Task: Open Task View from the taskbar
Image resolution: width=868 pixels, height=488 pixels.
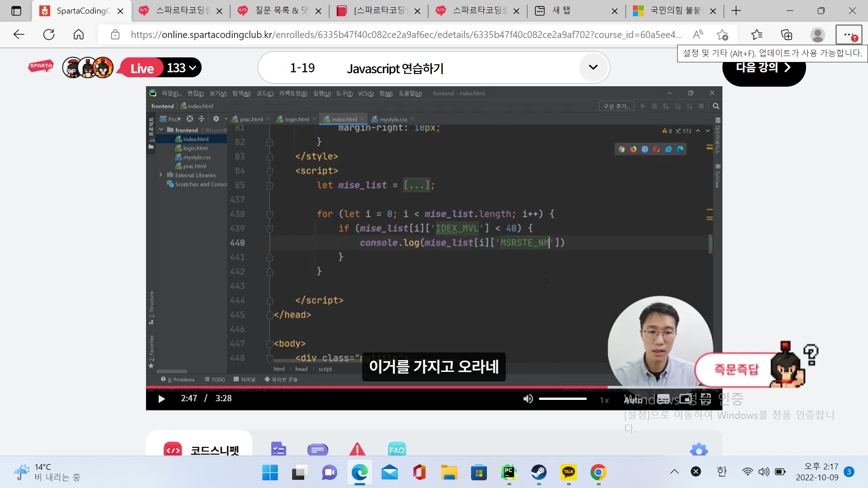Action: pos(298,473)
